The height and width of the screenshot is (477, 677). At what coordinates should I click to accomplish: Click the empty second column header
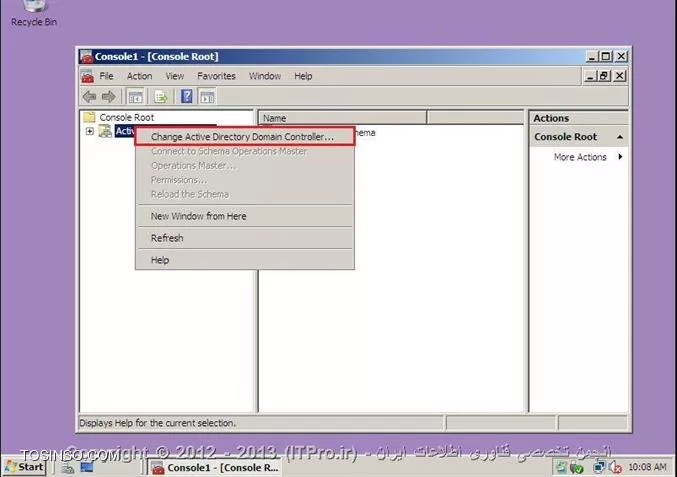475,118
